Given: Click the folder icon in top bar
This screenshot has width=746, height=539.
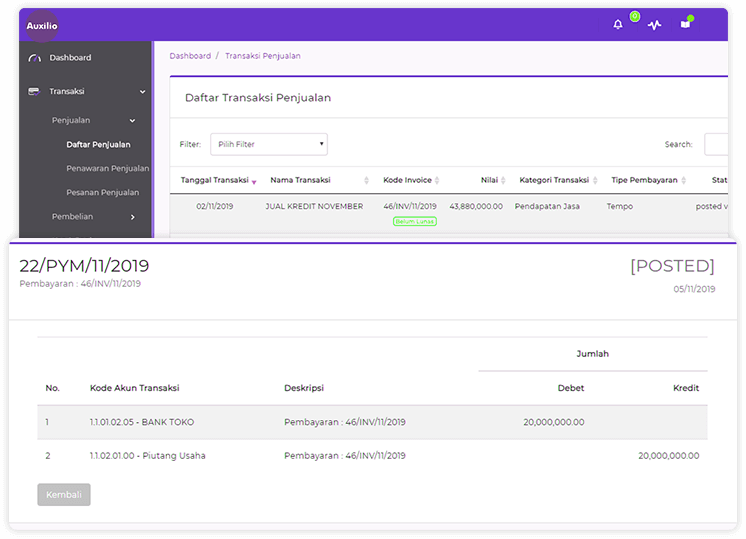Looking at the screenshot, I should click(686, 25).
